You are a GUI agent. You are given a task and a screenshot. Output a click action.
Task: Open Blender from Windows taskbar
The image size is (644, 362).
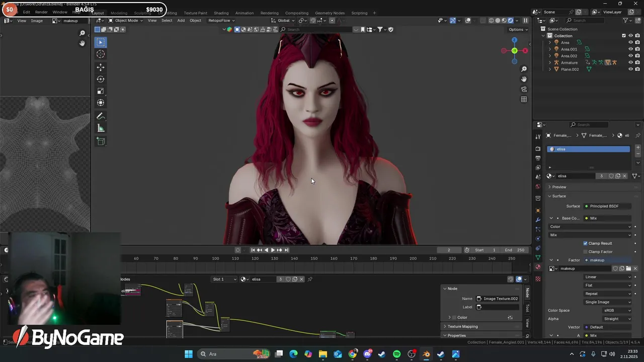click(426, 354)
